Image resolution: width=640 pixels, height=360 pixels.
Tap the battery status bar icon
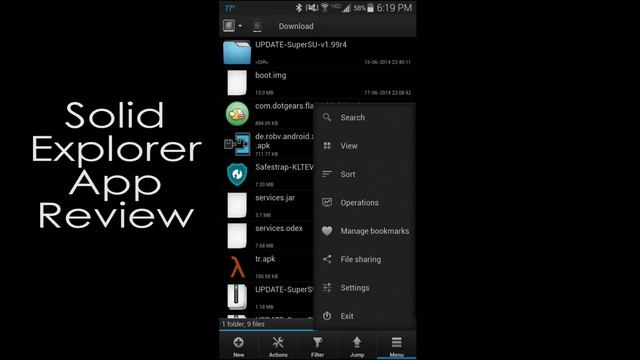pos(370,8)
